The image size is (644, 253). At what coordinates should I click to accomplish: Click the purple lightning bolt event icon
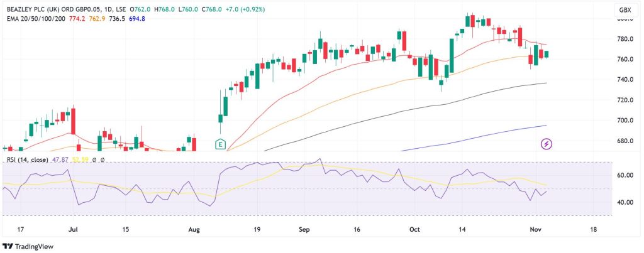pos(547,144)
